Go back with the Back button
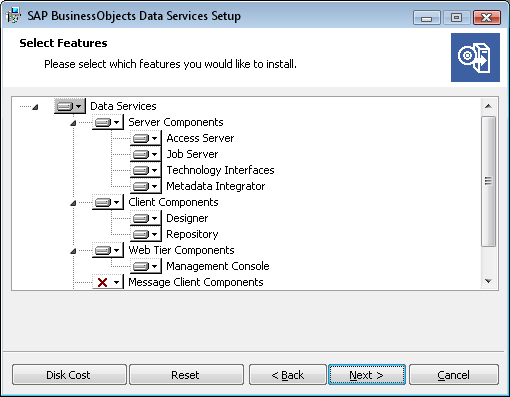The width and height of the screenshot is (510, 397). 288,375
